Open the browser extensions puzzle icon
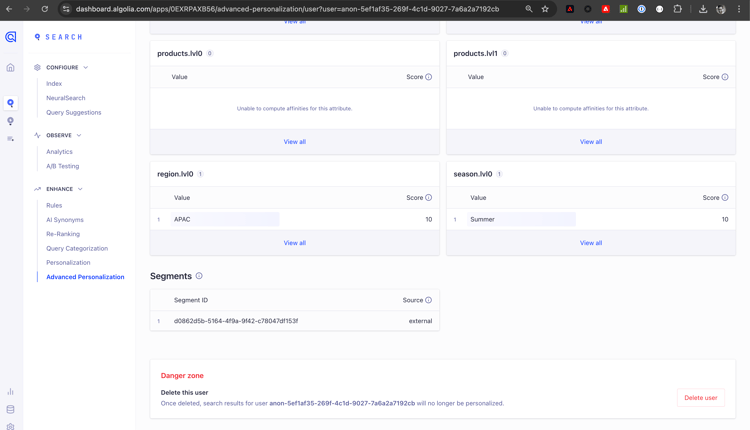Image resolution: width=750 pixels, height=430 pixels. click(677, 9)
